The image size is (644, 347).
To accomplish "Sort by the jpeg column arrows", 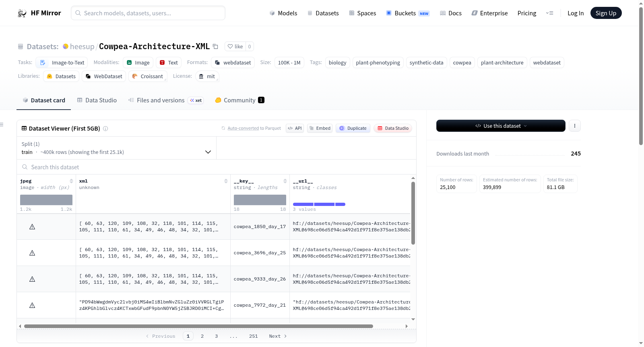I will point(71,181).
